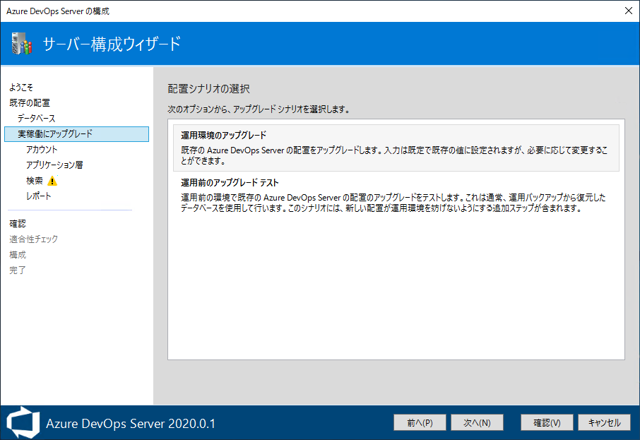Image resolution: width=640 pixels, height=440 pixels.
Task: Close the Azure DevOps Server configuration window
Action: (x=629, y=11)
